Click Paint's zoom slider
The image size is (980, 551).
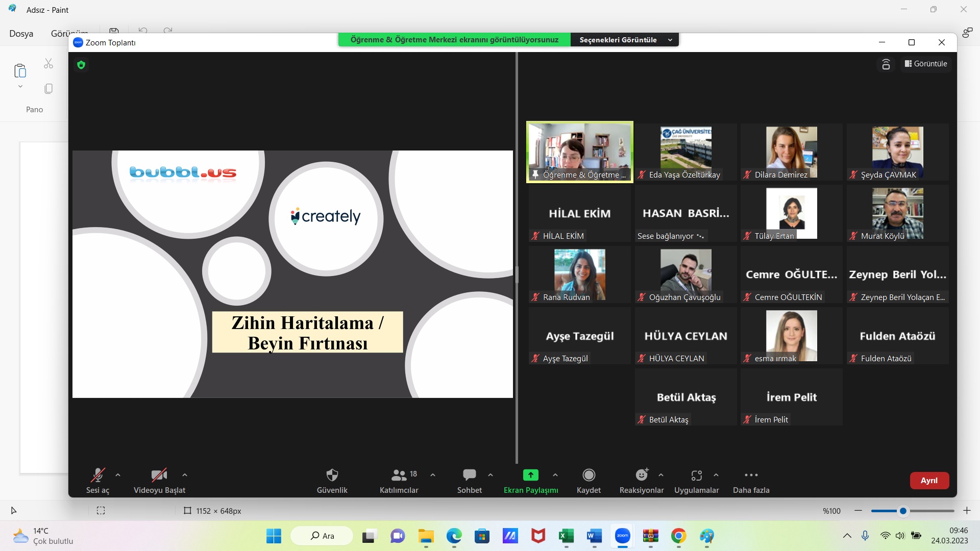tap(913, 511)
